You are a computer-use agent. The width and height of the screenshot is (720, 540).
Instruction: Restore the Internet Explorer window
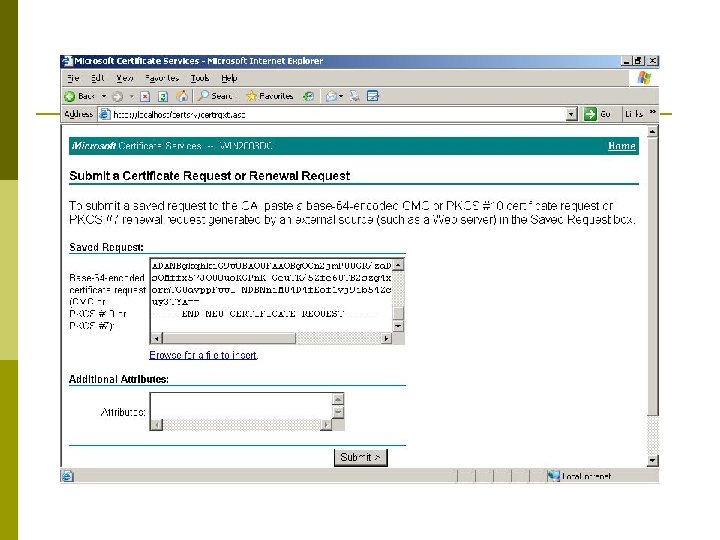click(638, 61)
